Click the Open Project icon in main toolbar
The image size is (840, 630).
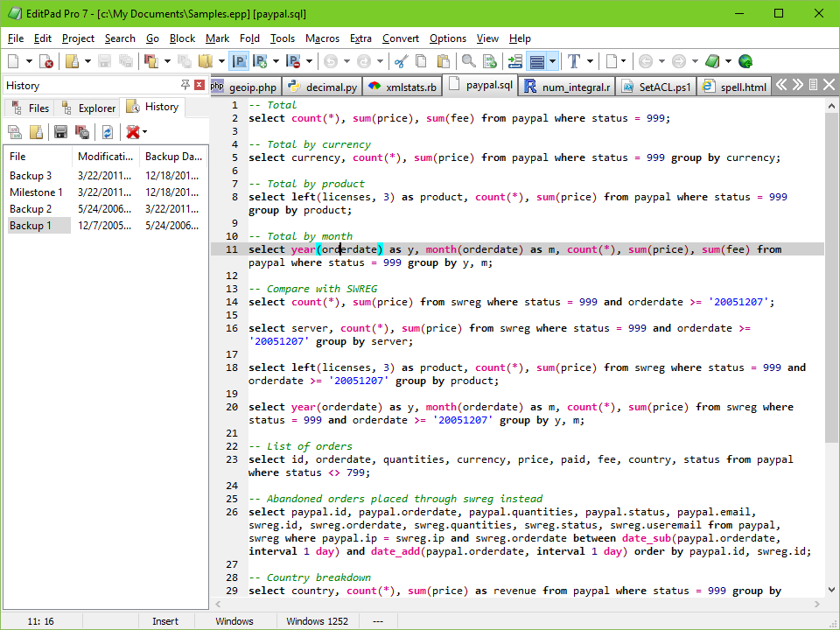(x=151, y=61)
